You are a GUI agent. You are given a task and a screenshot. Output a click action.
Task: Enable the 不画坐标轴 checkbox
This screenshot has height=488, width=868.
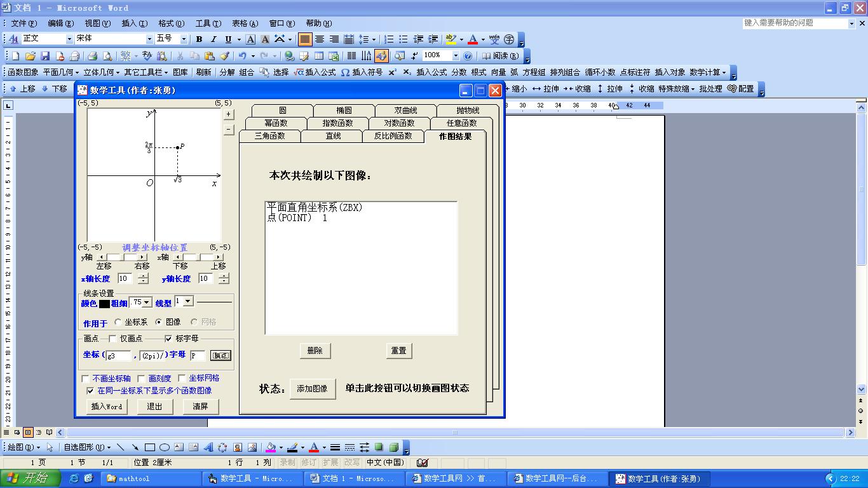(x=85, y=379)
